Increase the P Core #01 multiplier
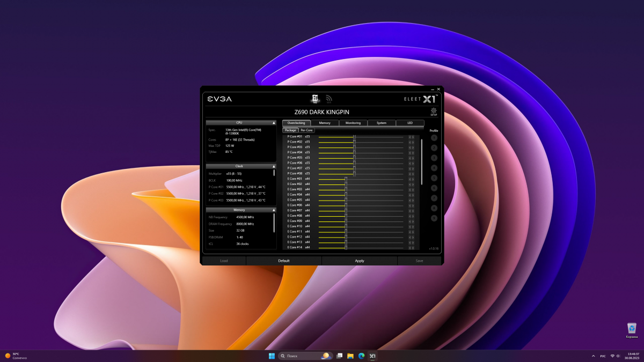 point(413,137)
